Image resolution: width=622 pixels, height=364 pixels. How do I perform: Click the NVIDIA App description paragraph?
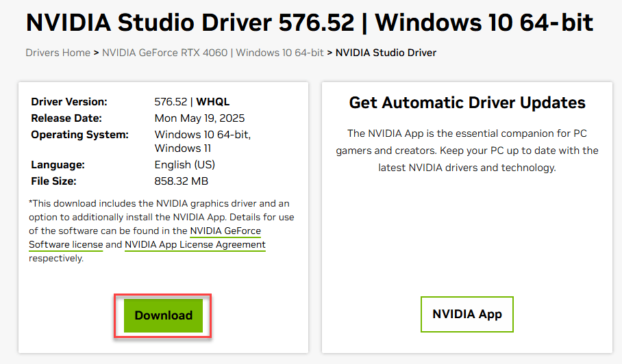[467, 150]
